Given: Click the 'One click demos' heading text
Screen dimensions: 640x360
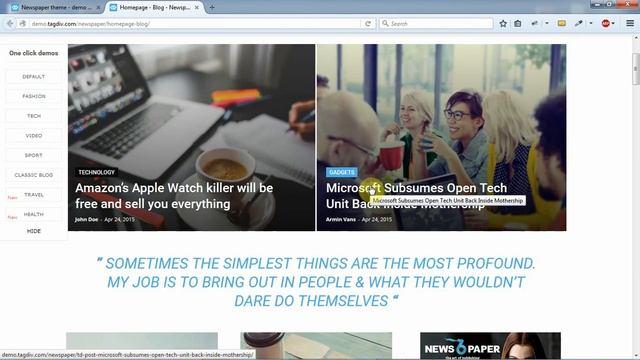Looking at the screenshot, I should coord(33,53).
